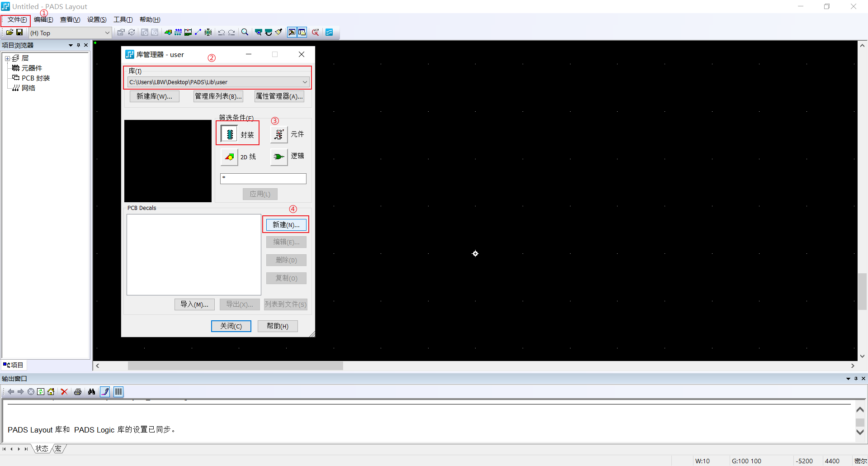Switch to the 宏 tab
This screenshot has height=466, width=868.
[x=58, y=449]
